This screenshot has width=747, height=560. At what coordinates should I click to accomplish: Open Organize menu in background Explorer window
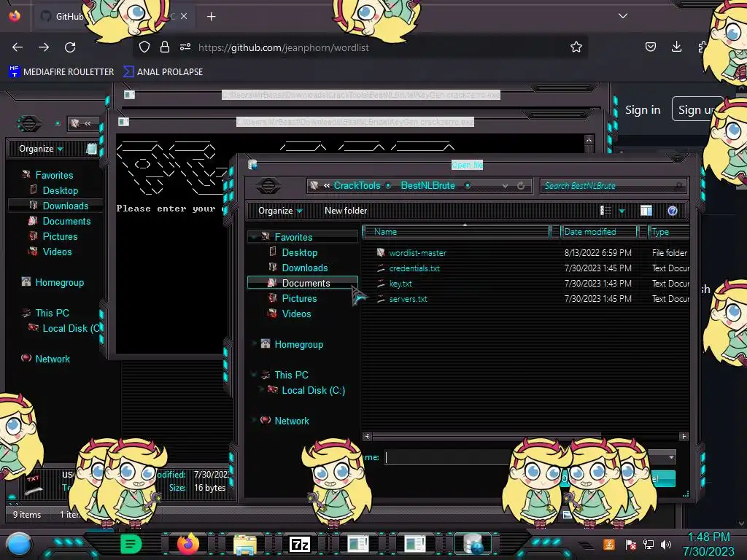click(x=41, y=149)
